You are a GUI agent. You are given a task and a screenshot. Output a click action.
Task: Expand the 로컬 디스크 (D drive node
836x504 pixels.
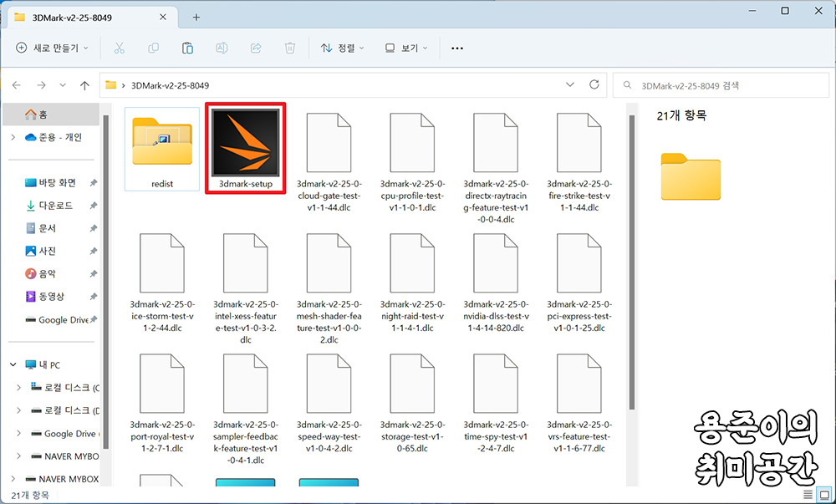19,410
